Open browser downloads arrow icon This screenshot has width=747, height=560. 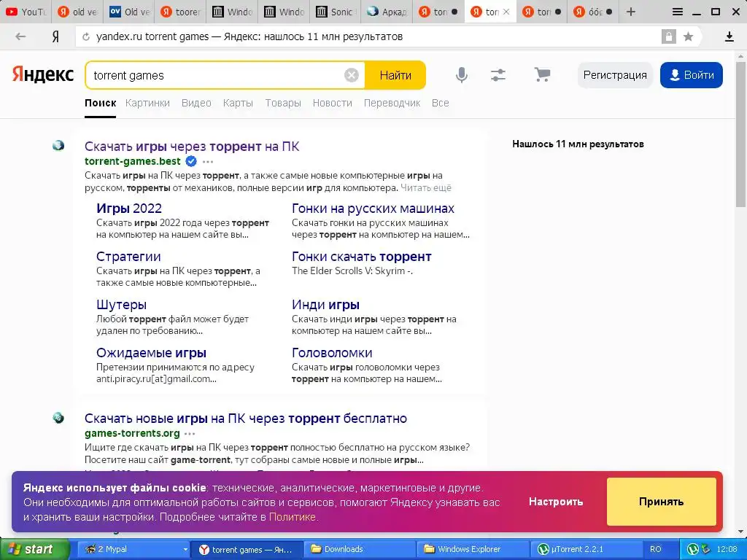[729, 36]
